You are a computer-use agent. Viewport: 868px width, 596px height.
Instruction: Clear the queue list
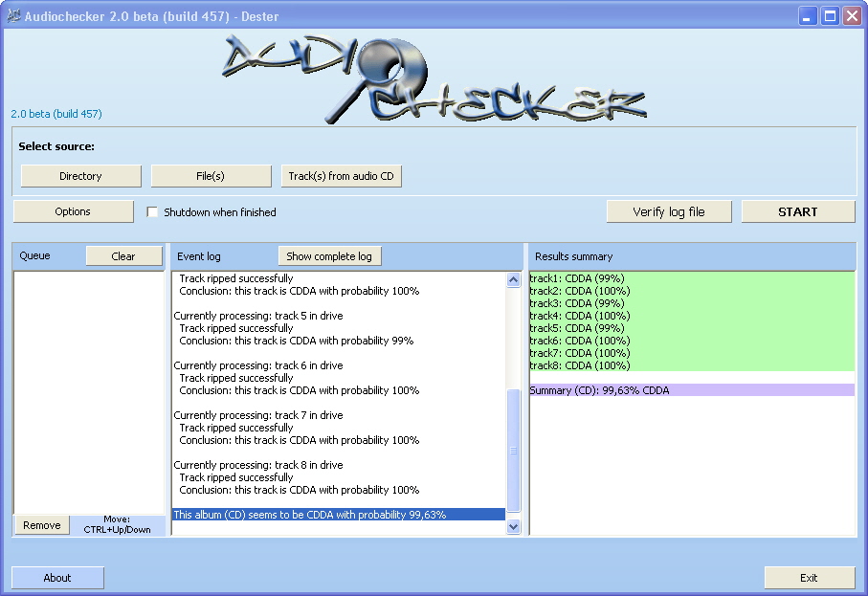pos(123,256)
